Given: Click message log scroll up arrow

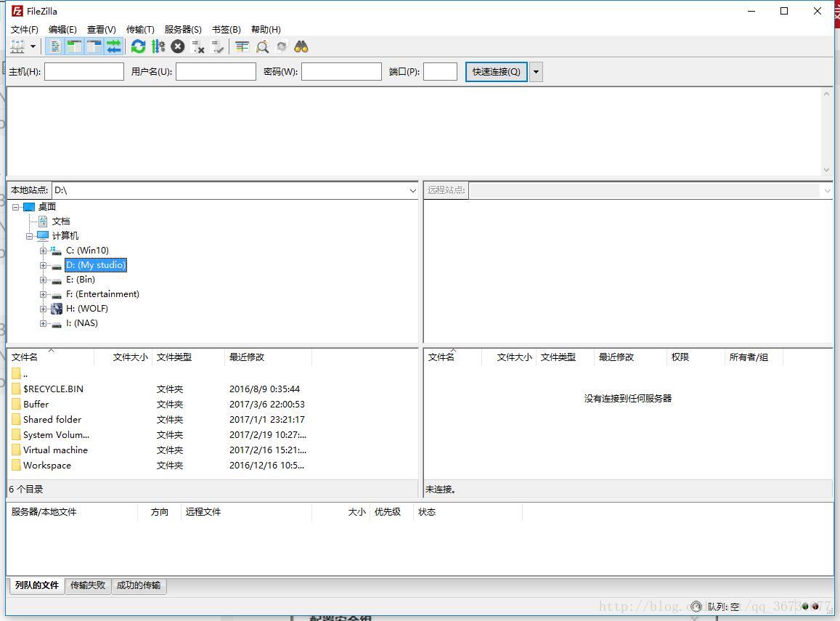Looking at the screenshot, I should pyautogui.click(x=827, y=94).
